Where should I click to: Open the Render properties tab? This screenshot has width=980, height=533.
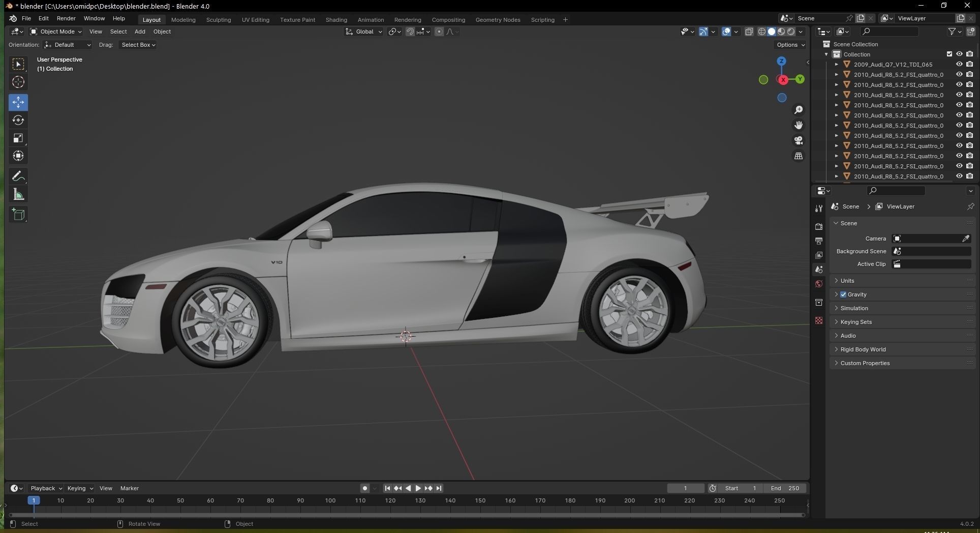tap(819, 226)
